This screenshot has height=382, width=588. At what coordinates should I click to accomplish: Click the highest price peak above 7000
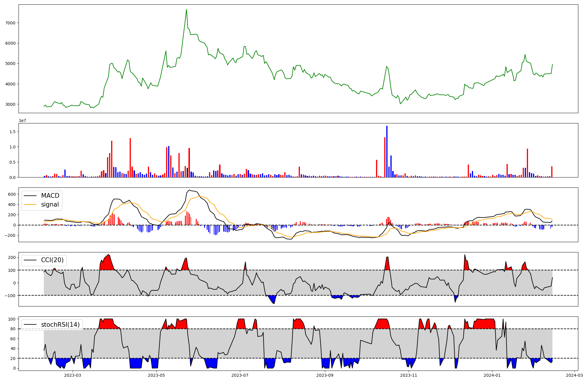pos(186,10)
